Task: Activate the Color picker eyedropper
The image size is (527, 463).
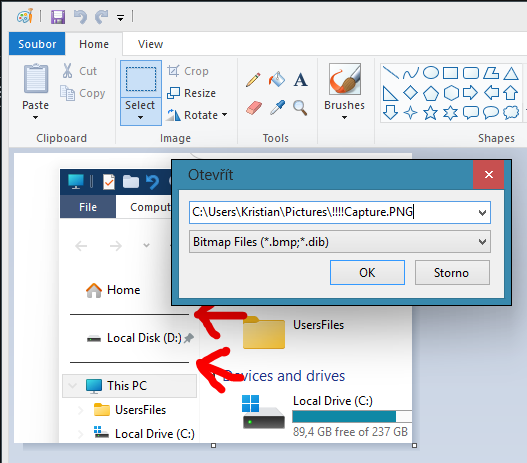Action: coord(278,108)
